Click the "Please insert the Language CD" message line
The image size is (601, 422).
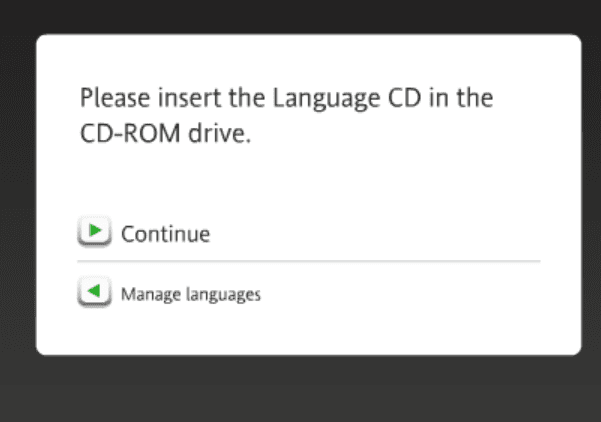[x=287, y=99]
